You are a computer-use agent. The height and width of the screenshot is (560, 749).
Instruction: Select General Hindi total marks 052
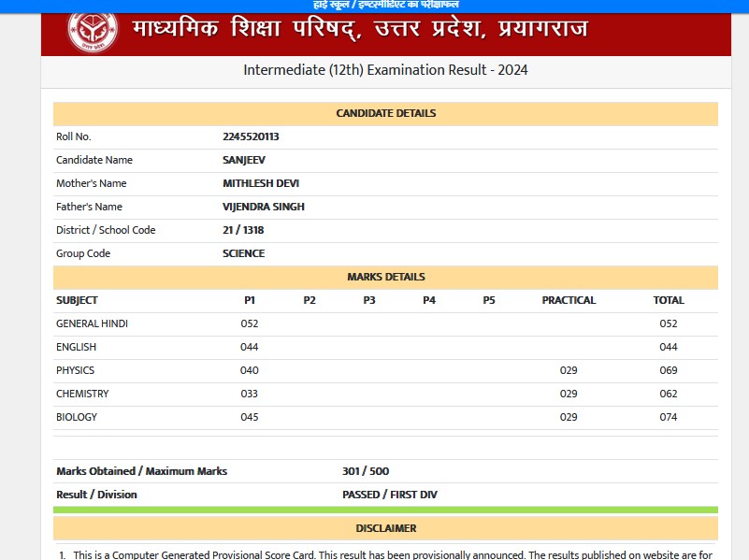point(669,323)
